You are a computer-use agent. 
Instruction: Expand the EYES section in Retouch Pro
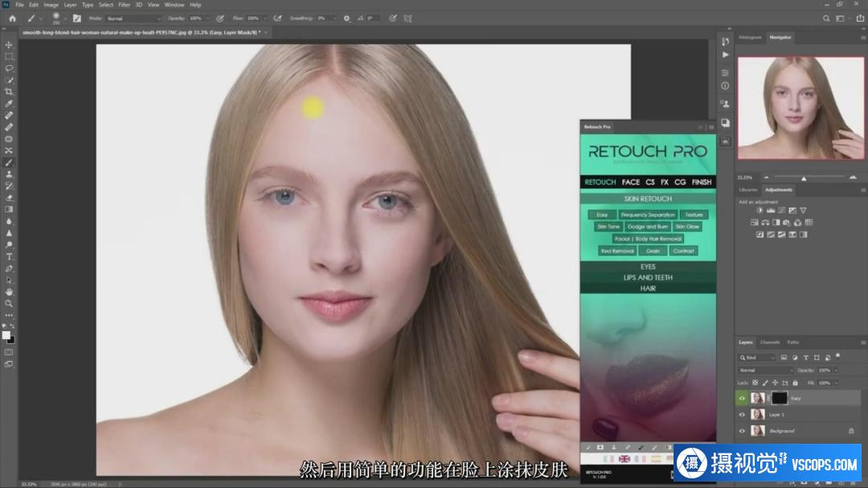coord(648,266)
